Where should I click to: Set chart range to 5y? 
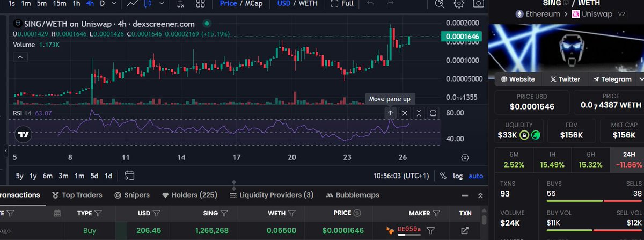click(x=19, y=176)
